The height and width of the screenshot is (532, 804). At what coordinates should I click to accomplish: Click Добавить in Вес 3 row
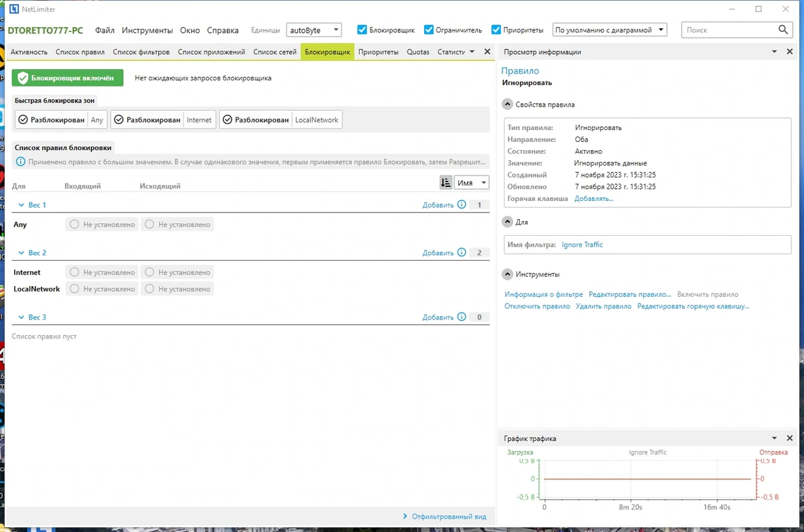438,317
